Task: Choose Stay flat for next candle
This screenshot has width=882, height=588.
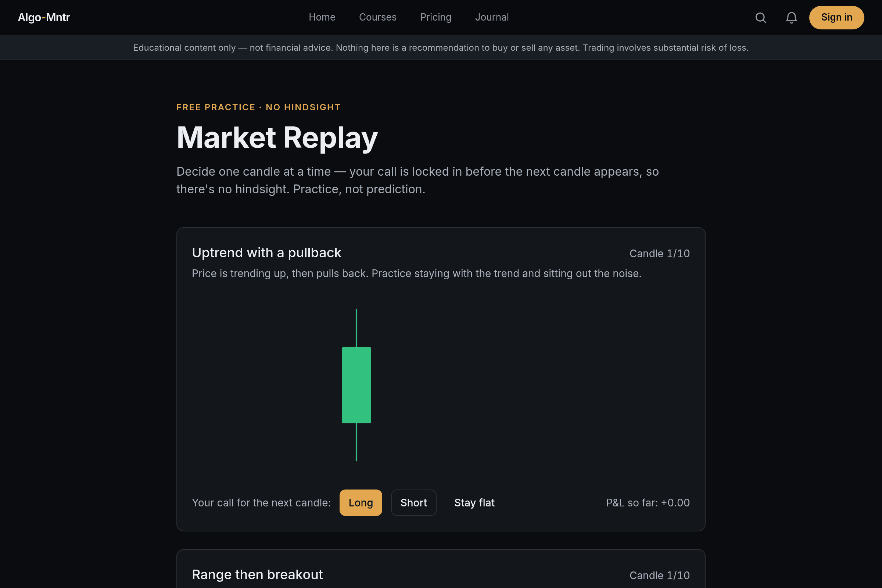Action: (x=474, y=502)
